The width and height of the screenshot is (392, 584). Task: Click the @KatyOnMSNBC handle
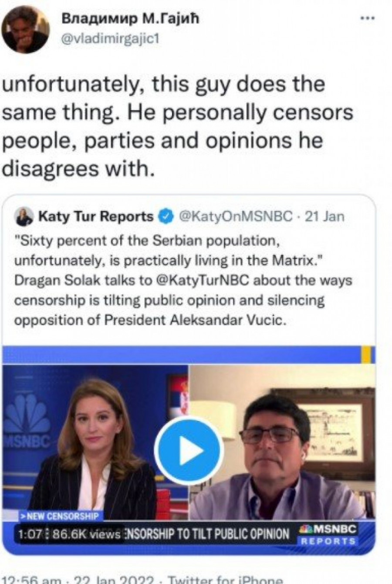pos(236,216)
